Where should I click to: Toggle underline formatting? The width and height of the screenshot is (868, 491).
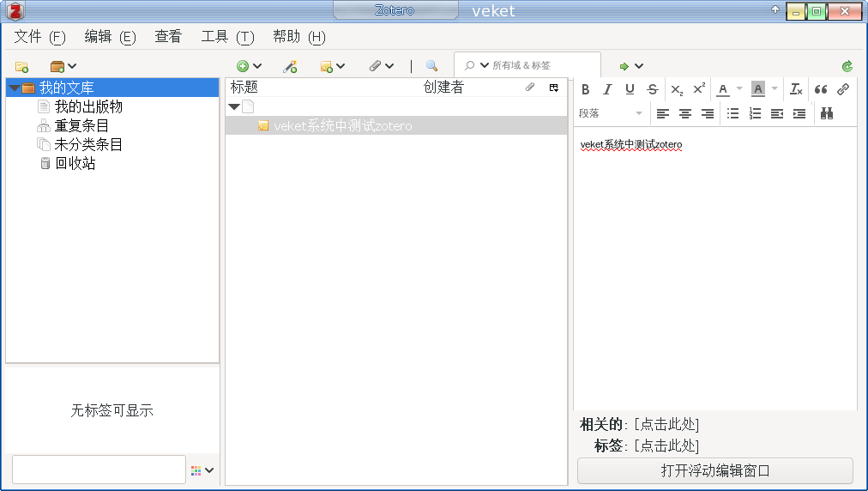pos(630,89)
